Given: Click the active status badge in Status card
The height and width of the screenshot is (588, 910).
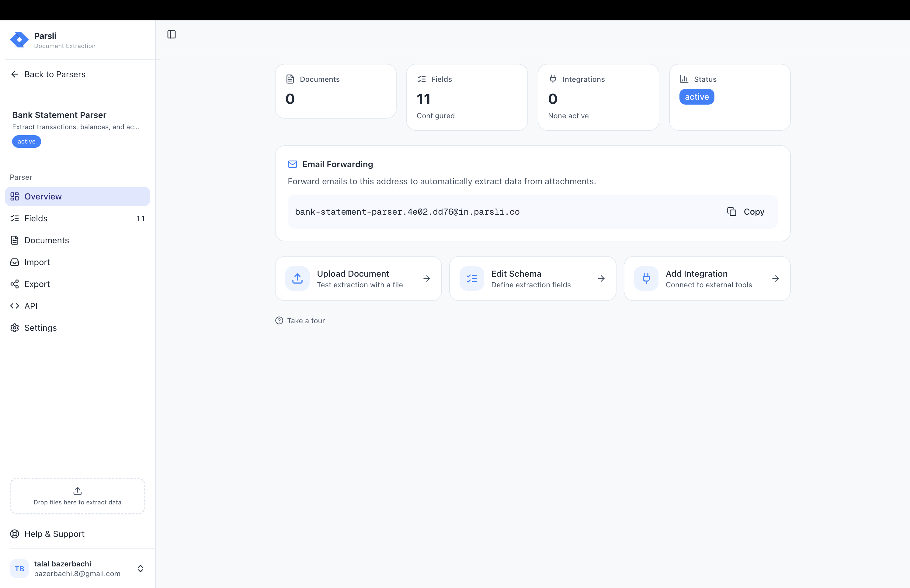Looking at the screenshot, I should tap(696, 97).
